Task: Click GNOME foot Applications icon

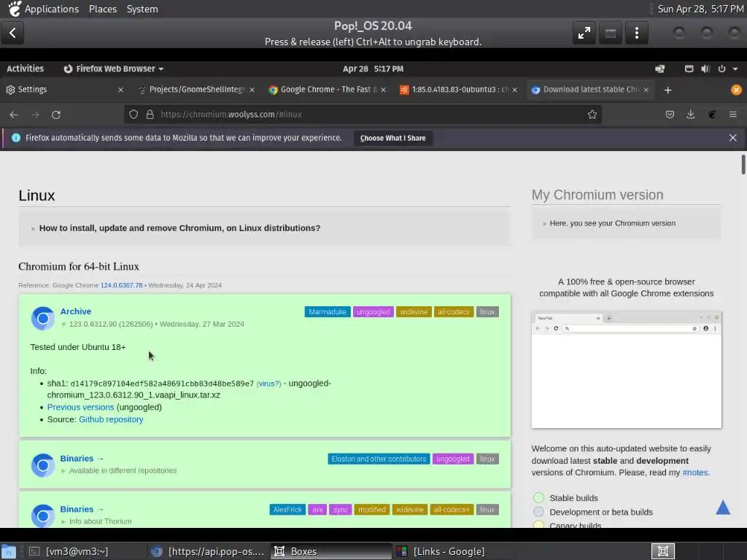Action: pos(15,9)
